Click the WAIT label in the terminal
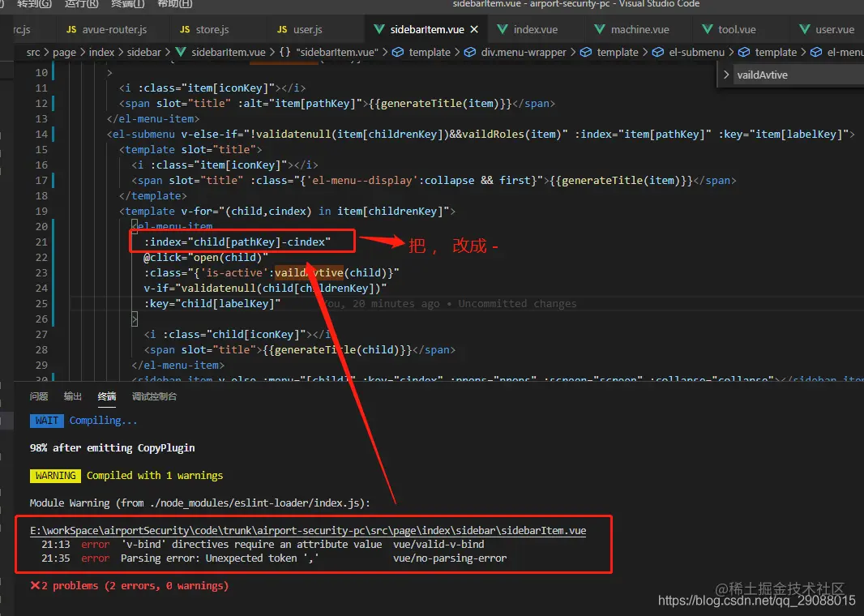This screenshot has height=616, width=864. coord(47,421)
